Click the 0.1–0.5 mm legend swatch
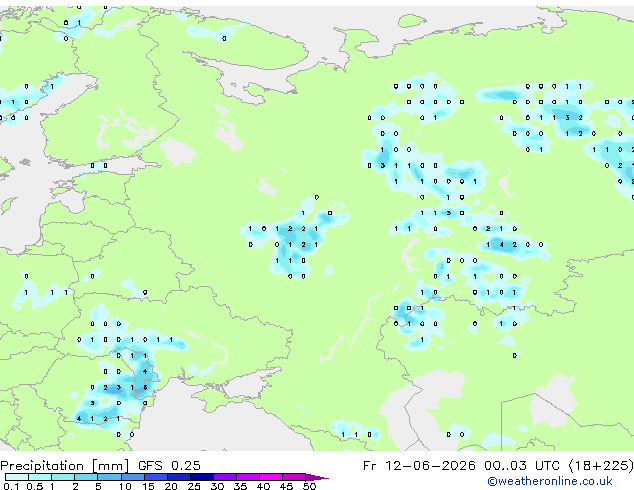The height and width of the screenshot is (490, 634). [x=17, y=477]
